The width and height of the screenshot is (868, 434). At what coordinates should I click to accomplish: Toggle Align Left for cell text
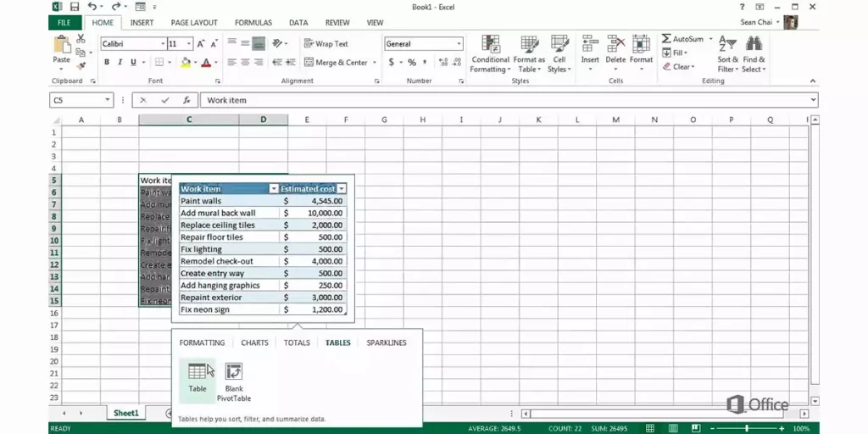pyautogui.click(x=232, y=62)
